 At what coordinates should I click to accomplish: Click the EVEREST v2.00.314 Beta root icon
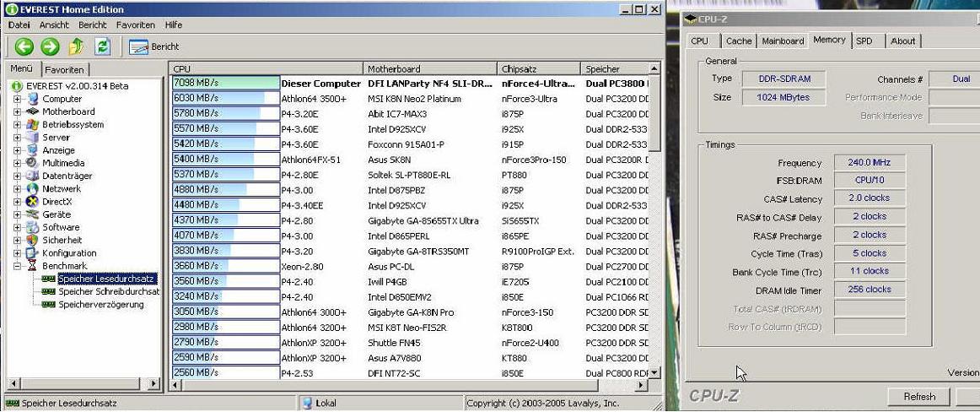pos(18,85)
